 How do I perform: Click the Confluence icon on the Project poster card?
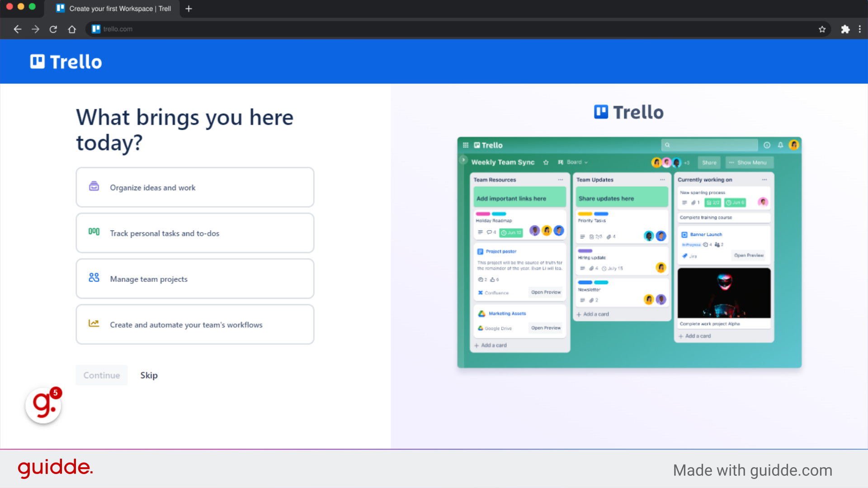481,292
